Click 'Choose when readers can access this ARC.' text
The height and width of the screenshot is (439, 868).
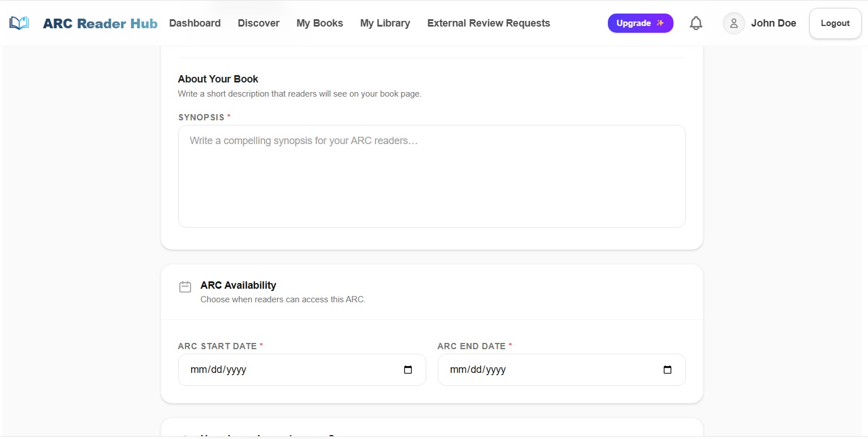tap(283, 299)
